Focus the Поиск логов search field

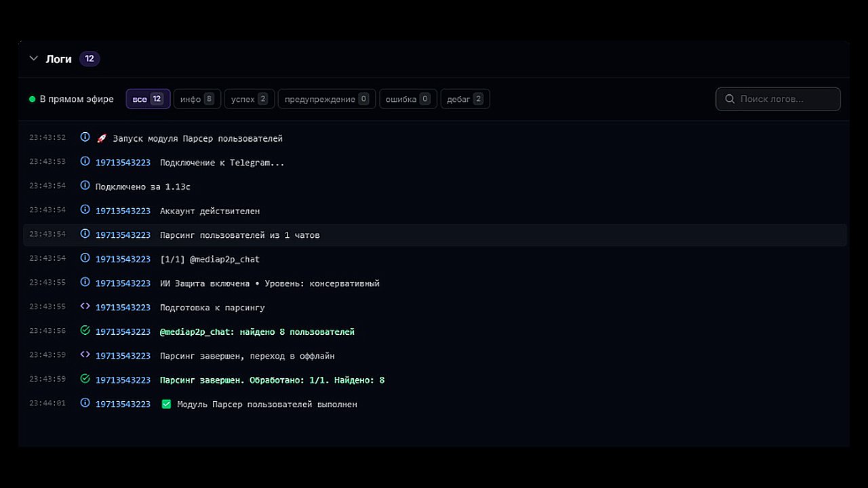tap(778, 99)
